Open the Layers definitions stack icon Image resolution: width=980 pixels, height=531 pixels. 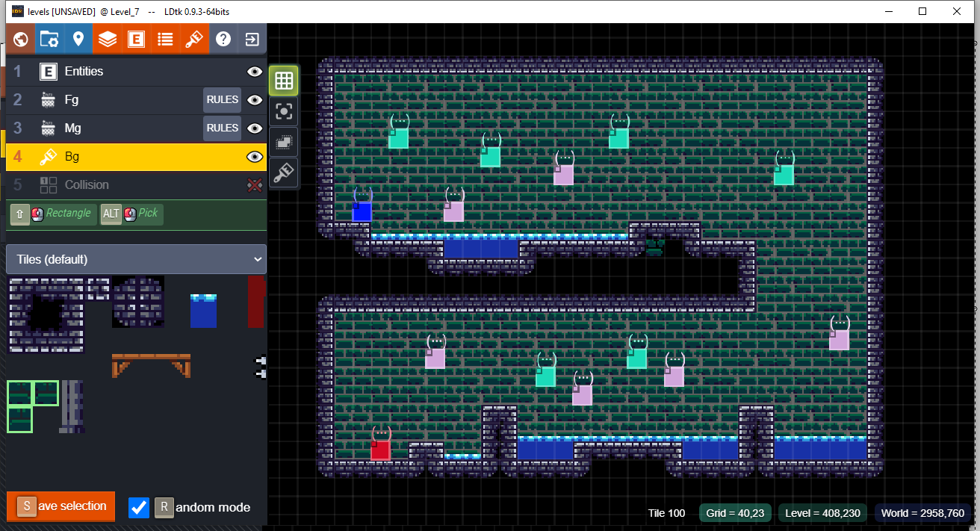tap(108, 39)
